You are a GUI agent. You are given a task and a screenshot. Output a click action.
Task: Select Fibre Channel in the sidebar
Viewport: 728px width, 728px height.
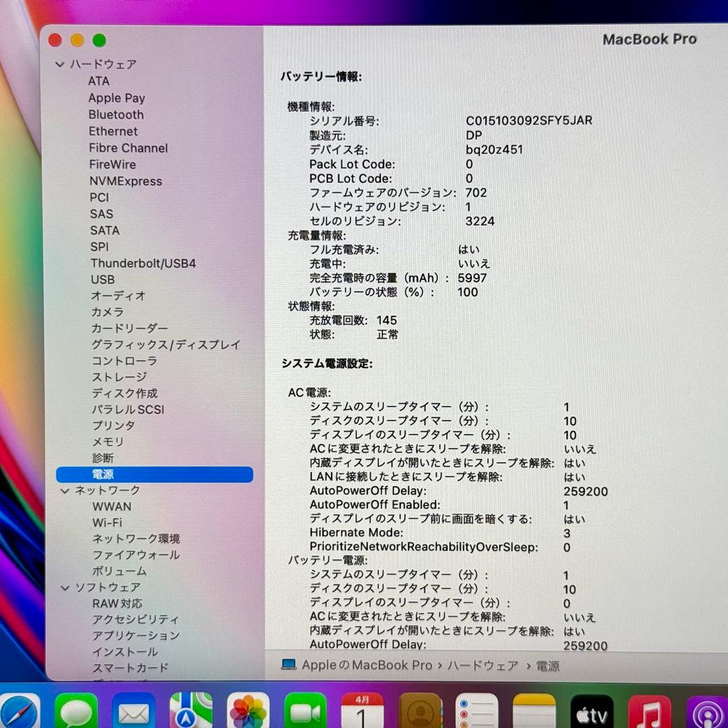pyautogui.click(x=129, y=148)
